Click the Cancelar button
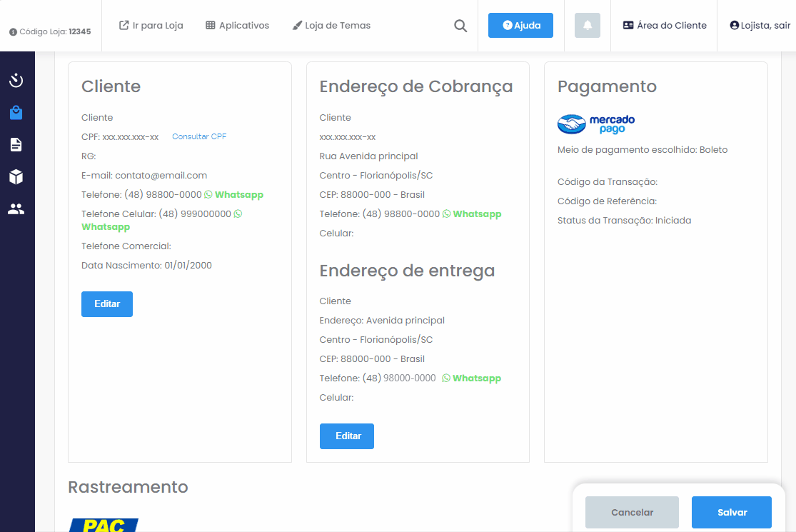This screenshot has height=532, width=796. (632, 512)
